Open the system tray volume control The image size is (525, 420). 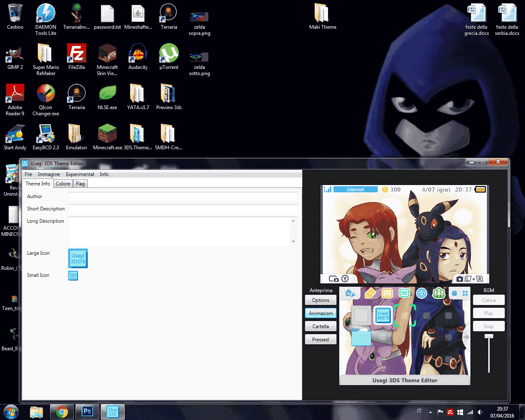coord(480,412)
